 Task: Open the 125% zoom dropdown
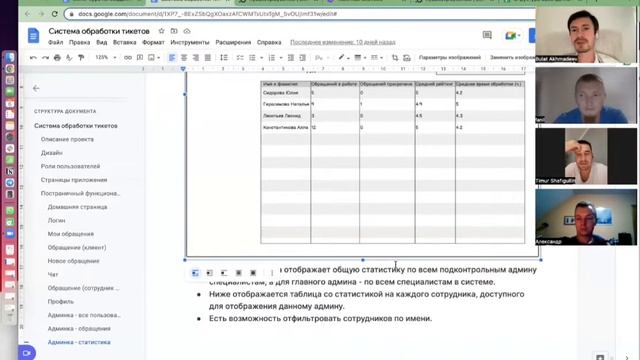click(106, 58)
